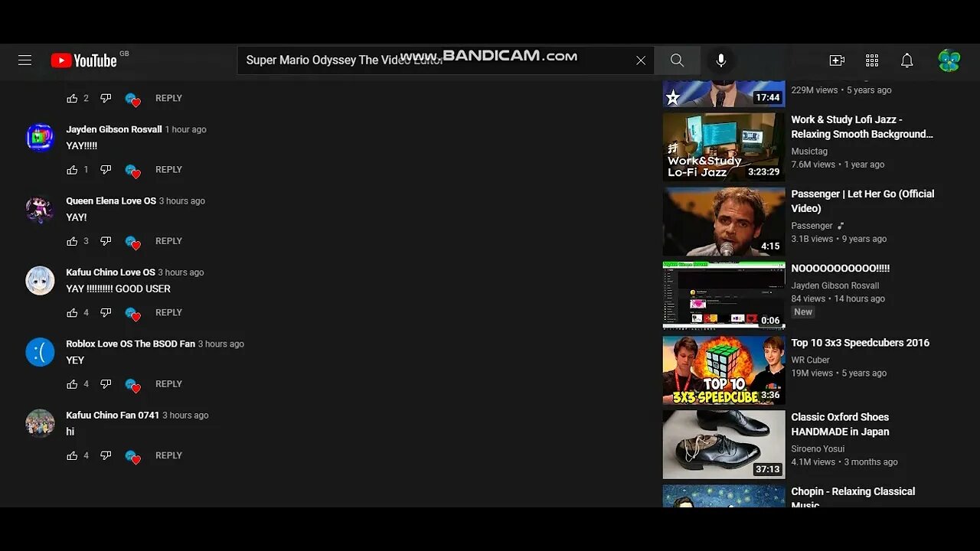
Task: Dislike the Queen Elena Love OS comment
Action: [x=106, y=241]
